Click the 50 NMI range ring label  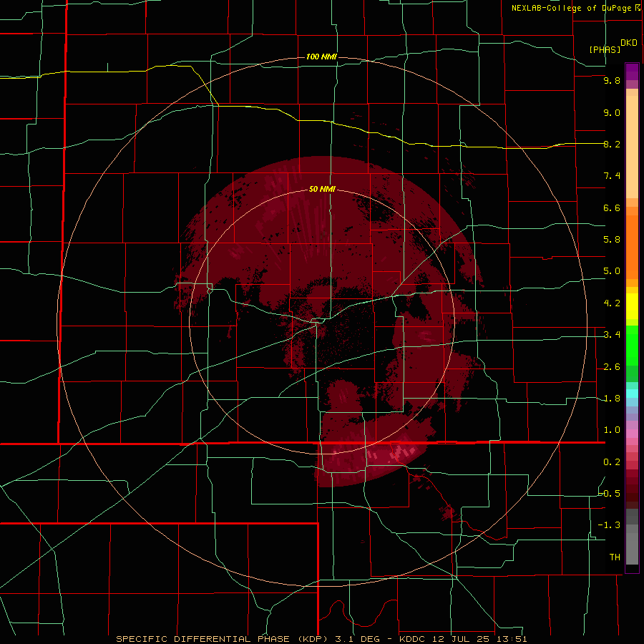coord(322,189)
